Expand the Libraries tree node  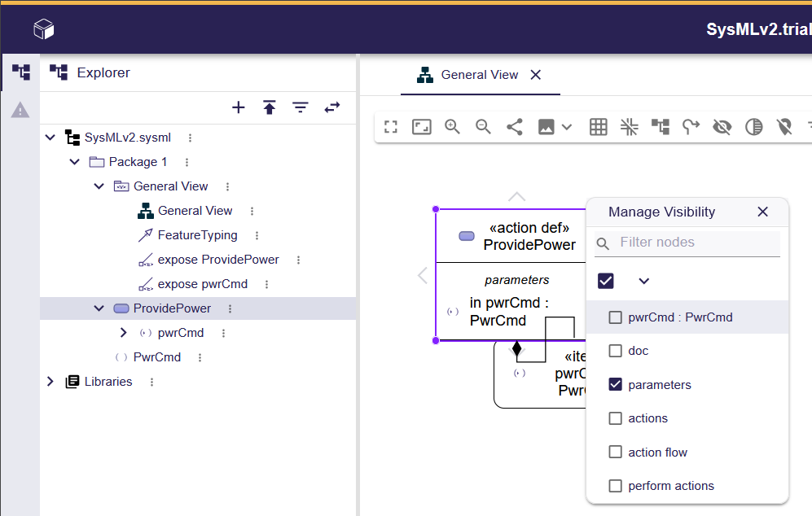(x=50, y=382)
